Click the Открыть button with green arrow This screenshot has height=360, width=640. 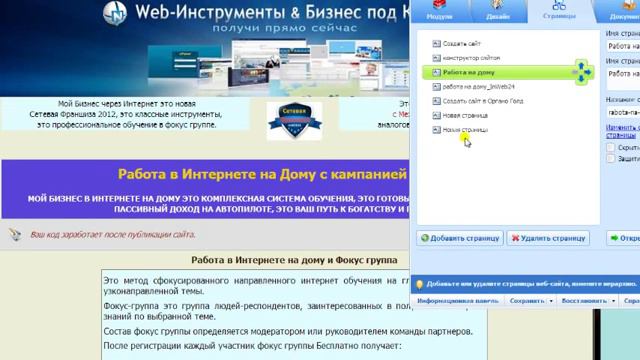pyautogui.click(x=624, y=238)
